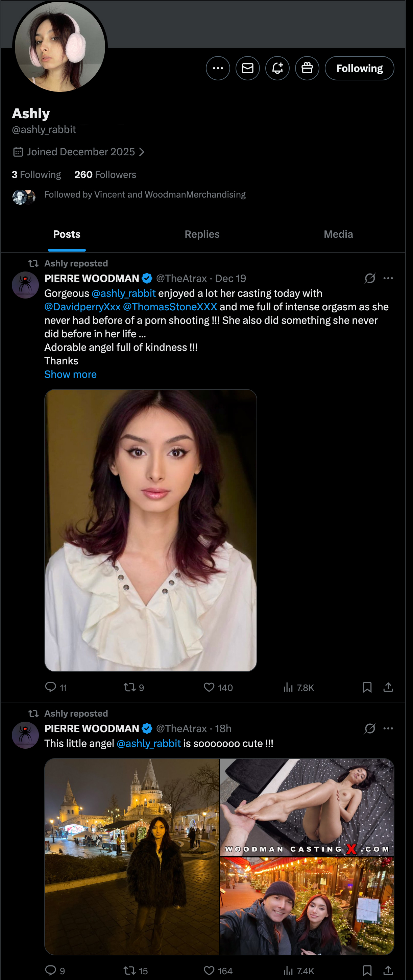Viewport: 413px width, 980px height.
Task: Open the 260 Followers list
Action: (x=105, y=175)
